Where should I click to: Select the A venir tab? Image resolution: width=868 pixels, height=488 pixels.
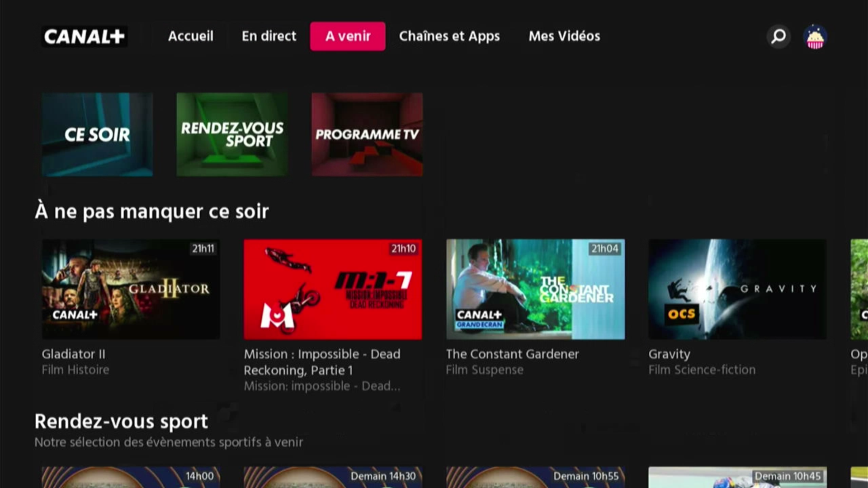(x=348, y=36)
